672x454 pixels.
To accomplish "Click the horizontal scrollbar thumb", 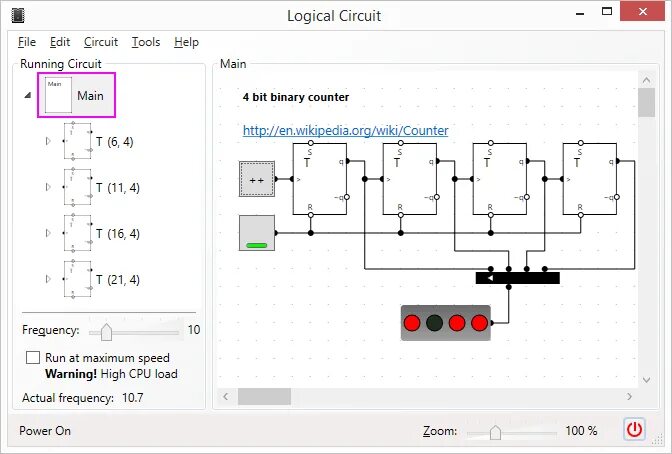I will point(264,397).
